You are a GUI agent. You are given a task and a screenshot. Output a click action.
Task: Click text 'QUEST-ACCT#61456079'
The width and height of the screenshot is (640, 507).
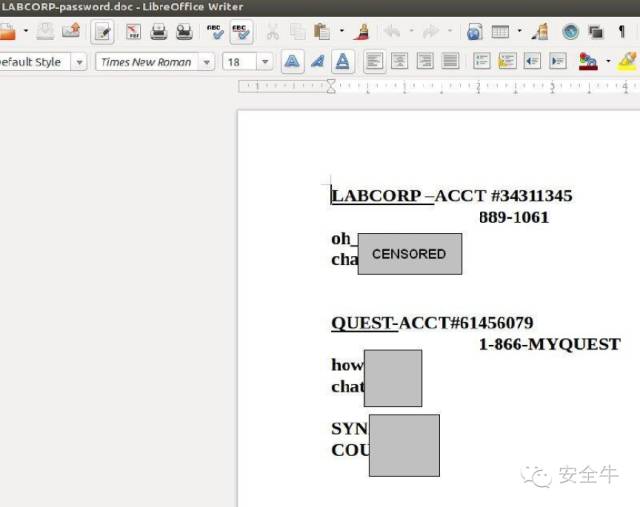pyautogui.click(x=432, y=323)
